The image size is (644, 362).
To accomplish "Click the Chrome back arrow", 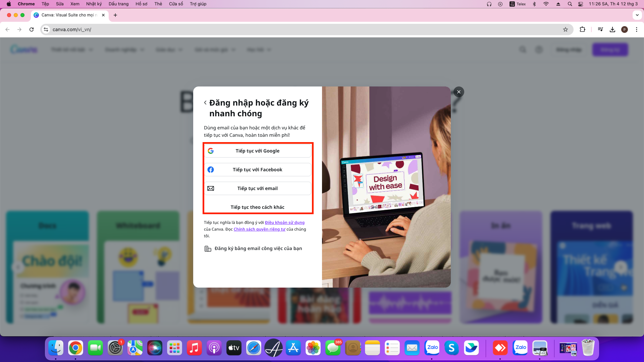I will click(7, 29).
